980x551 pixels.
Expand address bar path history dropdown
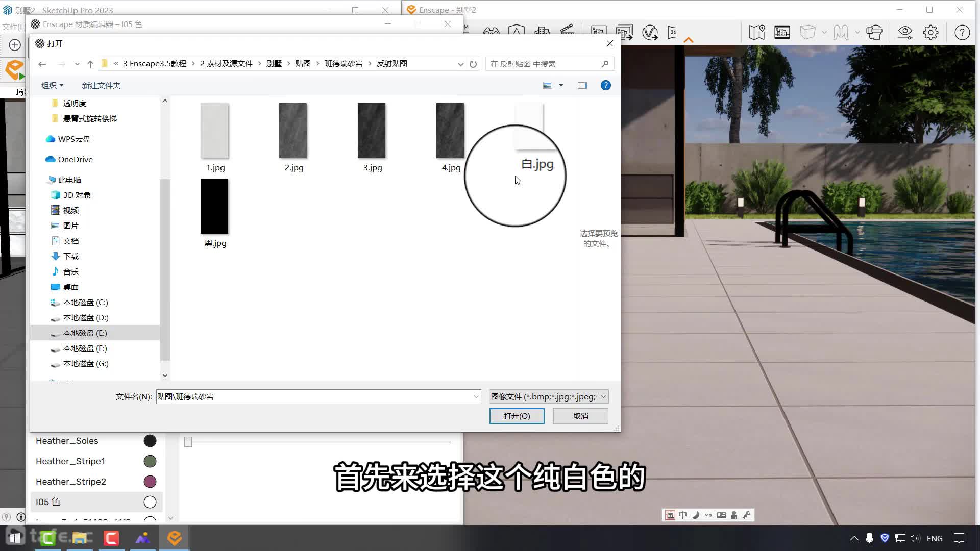(460, 64)
